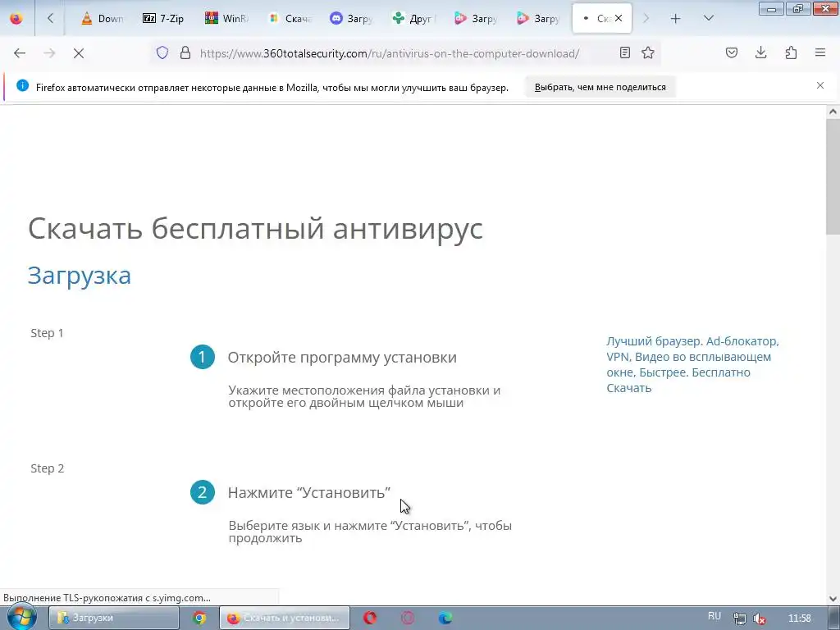This screenshot has width=840, height=630.
Task: Bookmark this page with star icon
Action: tap(648, 53)
